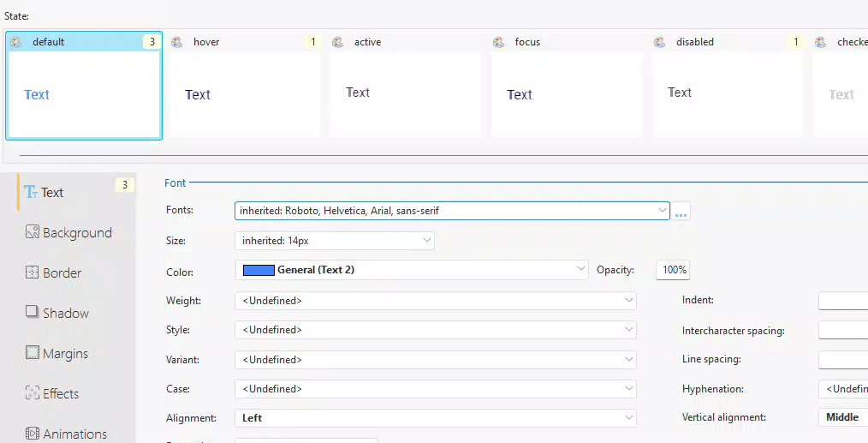
Task: Click the Indent input field
Action: pyautogui.click(x=843, y=301)
